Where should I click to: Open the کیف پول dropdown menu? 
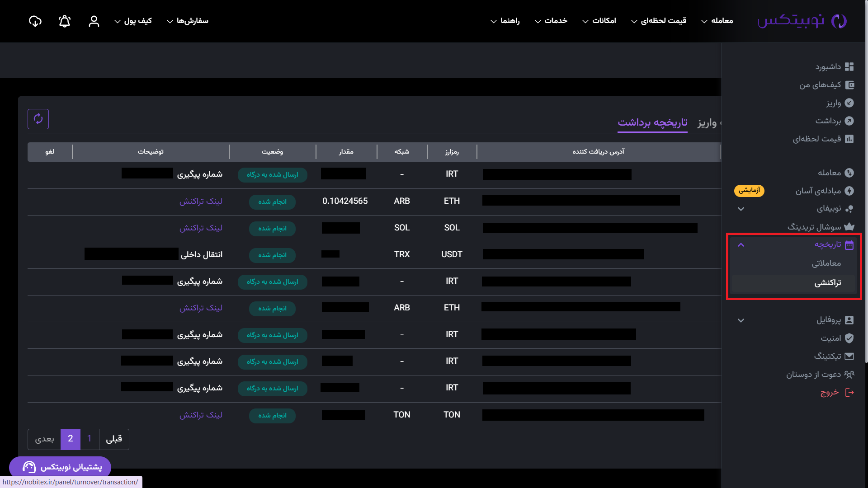pos(133,21)
